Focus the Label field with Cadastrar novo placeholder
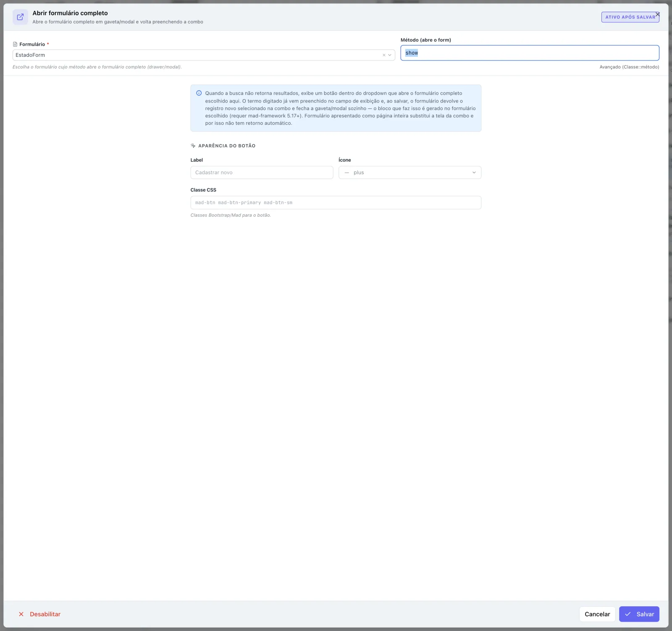The height and width of the screenshot is (631, 672). tap(262, 173)
